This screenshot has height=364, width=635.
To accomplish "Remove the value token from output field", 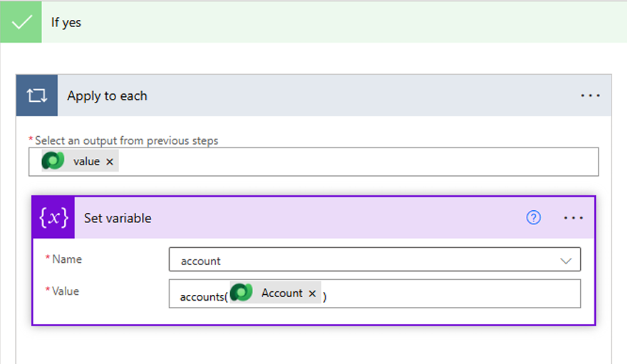I will click(x=110, y=162).
